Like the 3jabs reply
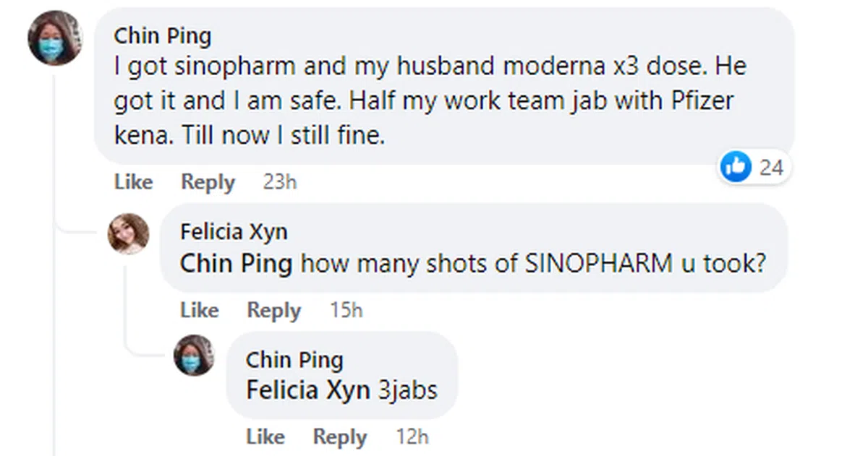Screen dimensions: 868x456 tap(265, 436)
